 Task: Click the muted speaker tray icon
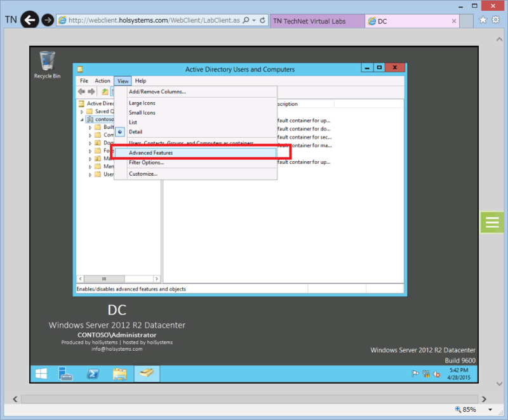point(437,374)
